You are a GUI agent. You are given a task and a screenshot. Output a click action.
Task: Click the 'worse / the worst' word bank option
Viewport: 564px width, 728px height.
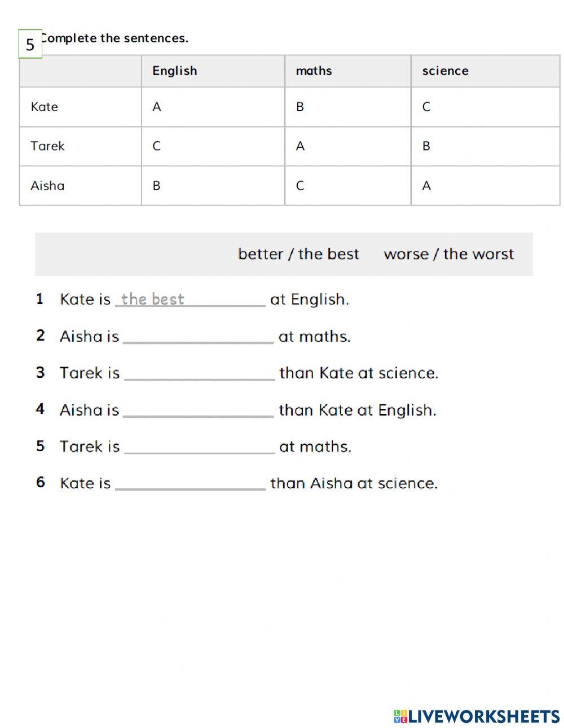(448, 254)
